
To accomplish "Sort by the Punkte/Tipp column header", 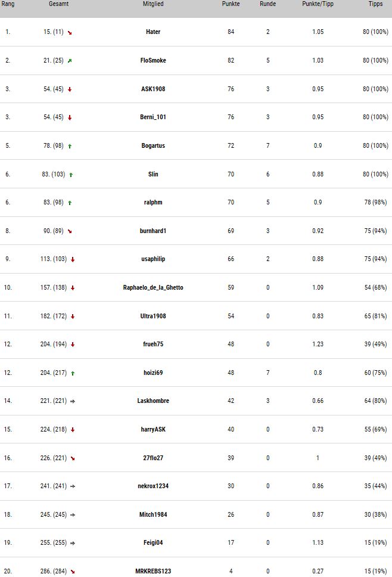I will (x=318, y=4).
